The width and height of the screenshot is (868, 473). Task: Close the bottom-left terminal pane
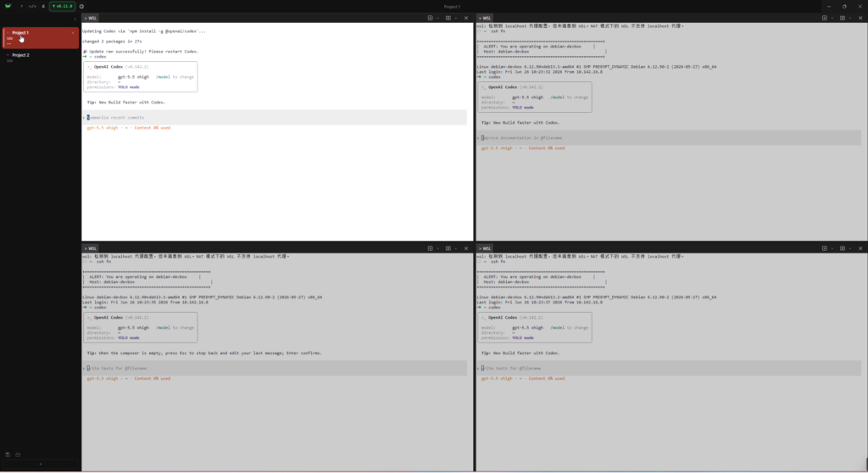pyautogui.click(x=466, y=248)
